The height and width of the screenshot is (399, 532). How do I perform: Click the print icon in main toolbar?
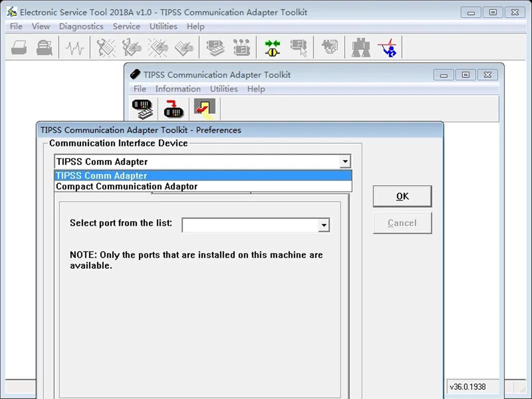point(19,47)
